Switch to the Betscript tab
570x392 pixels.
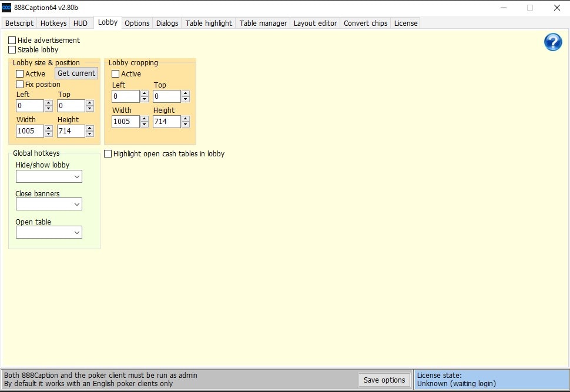point(19,24)
